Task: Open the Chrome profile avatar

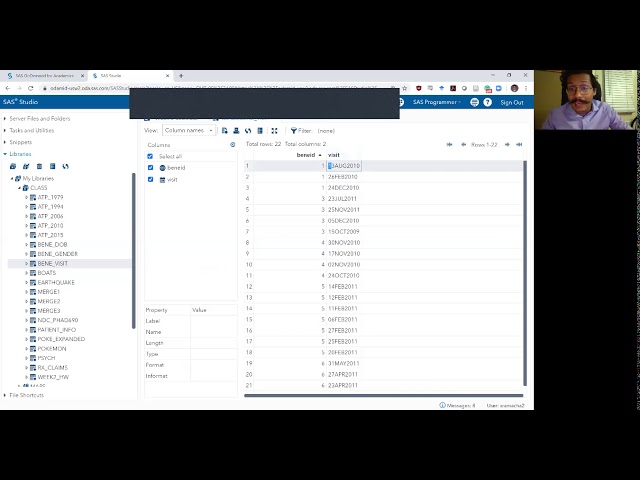Action: click(x=514, y=88)
